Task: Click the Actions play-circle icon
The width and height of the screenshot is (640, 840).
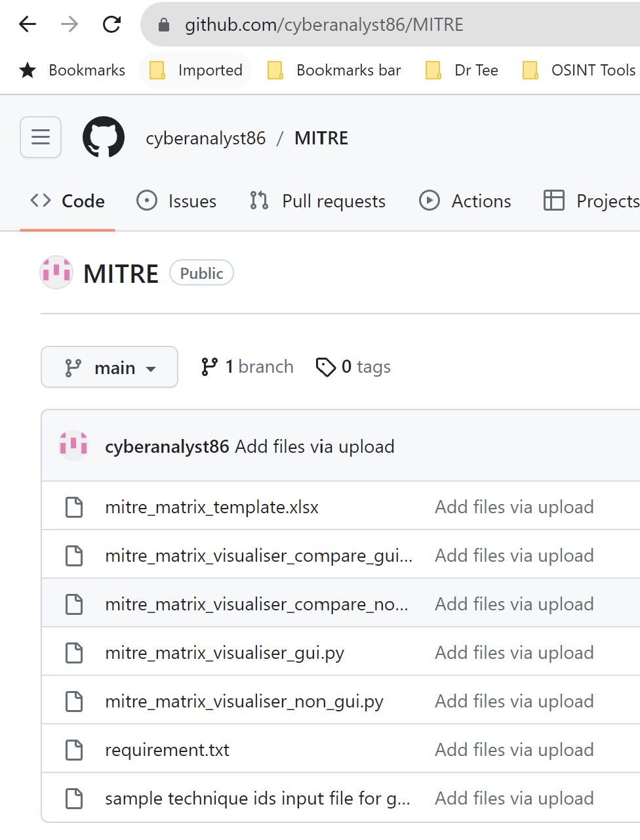Action: [x=430, y=201]
